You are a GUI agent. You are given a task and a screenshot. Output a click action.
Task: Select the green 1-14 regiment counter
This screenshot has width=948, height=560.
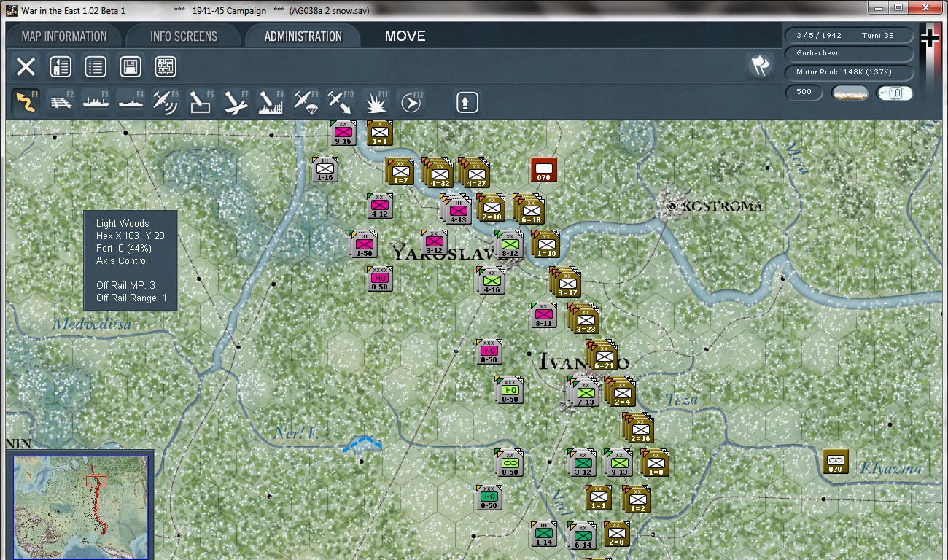click(544, 534)
